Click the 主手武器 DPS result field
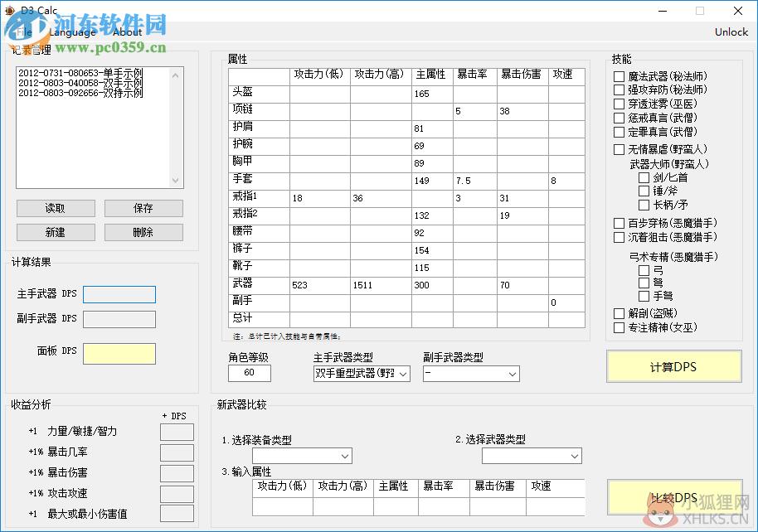The height and width of the screenshot is (532, 758). pos(119,294)
